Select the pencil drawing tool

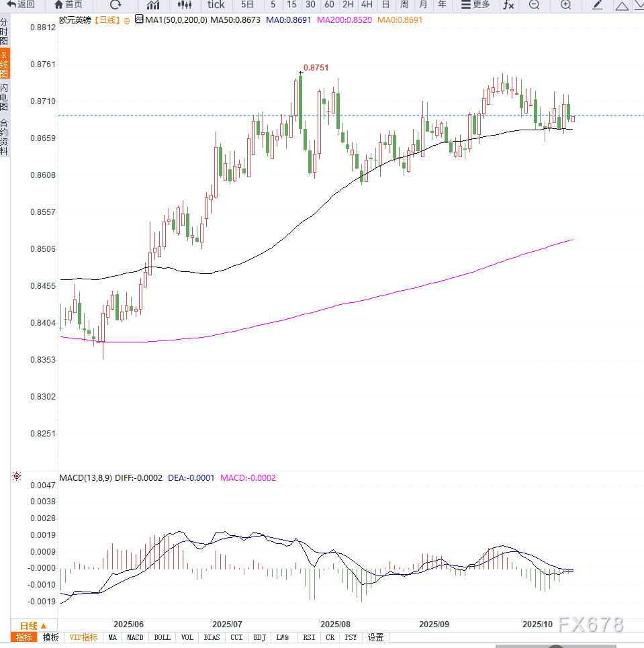tap(597, 5)
